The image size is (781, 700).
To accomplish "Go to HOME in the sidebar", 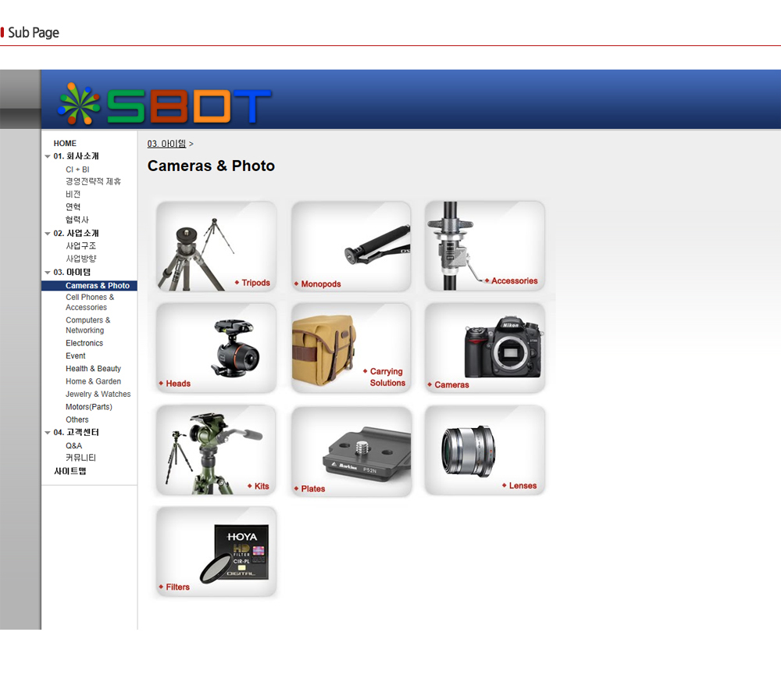I will pos(65,143).
